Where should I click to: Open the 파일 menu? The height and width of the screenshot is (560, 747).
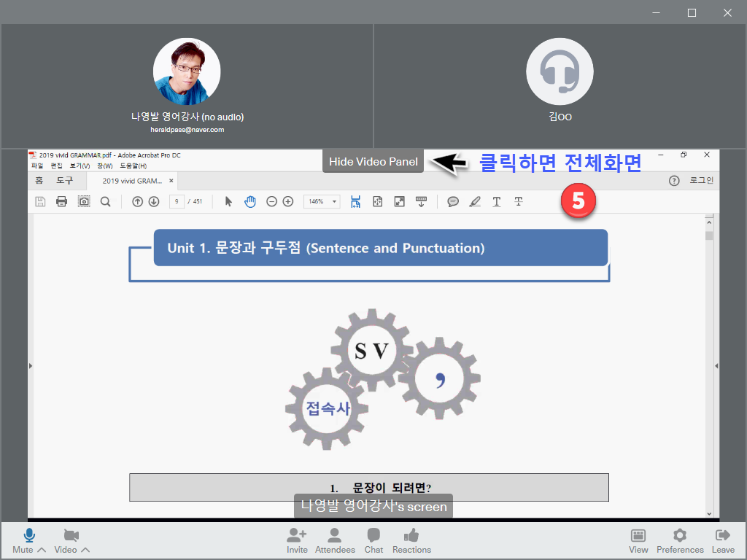tap(37, 166)
